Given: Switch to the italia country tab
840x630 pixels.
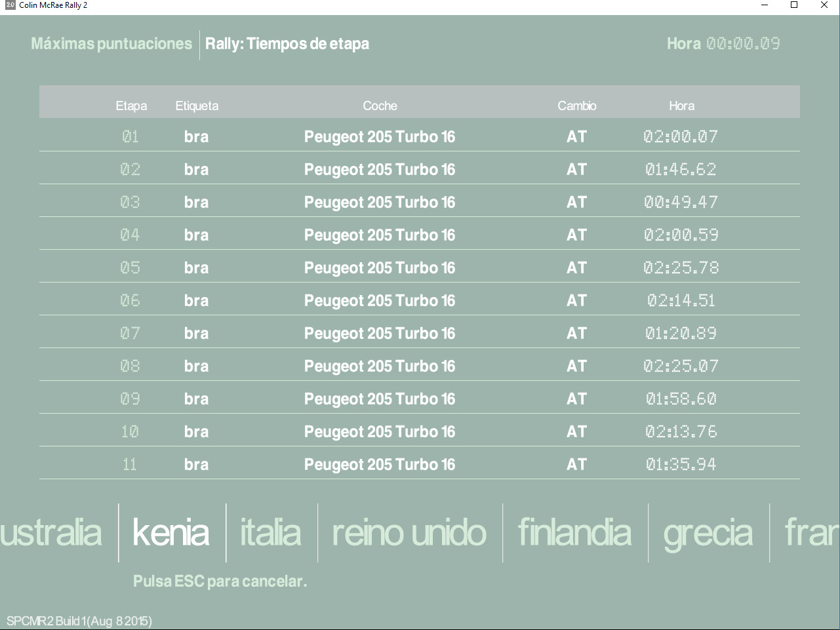Looking at the screenshot, I should pyautogui.click(x=271, y=532).
